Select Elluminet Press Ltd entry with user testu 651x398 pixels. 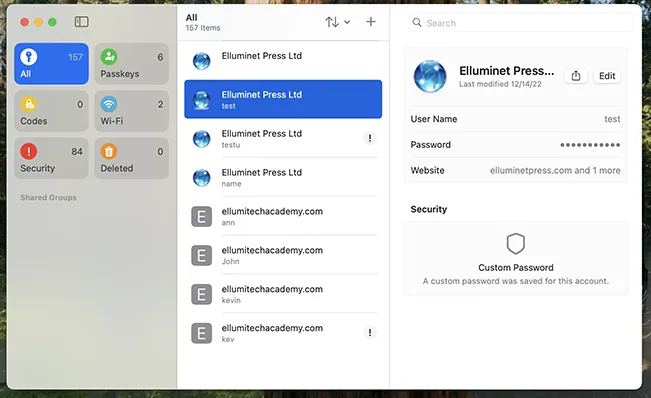[x=283, y=138]
